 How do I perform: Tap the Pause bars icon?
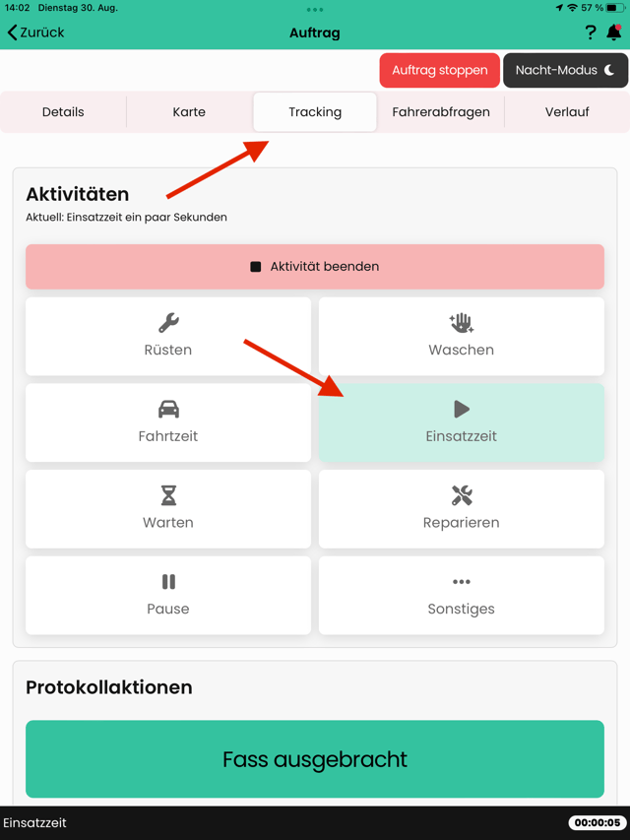168,582
